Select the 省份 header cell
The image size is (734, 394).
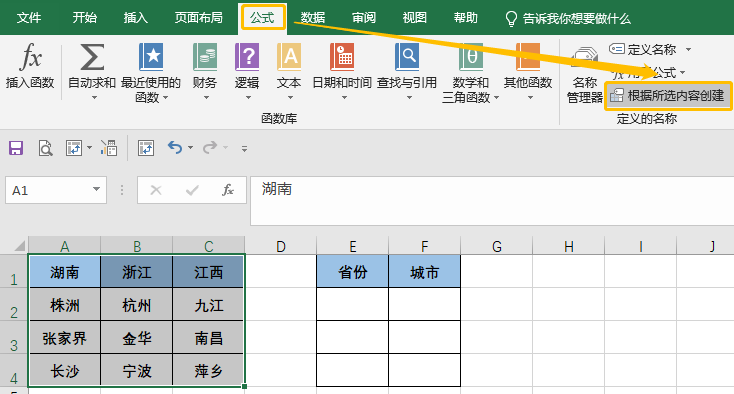352,271
